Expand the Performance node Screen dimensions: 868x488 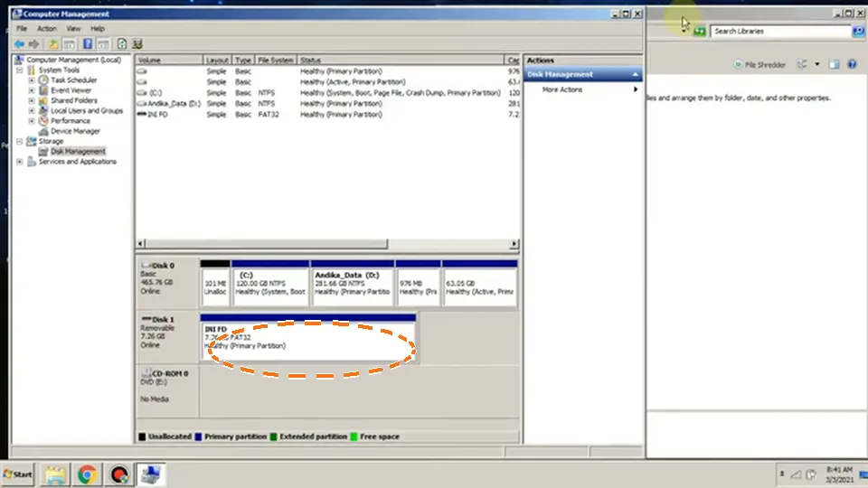pos(32,120)
